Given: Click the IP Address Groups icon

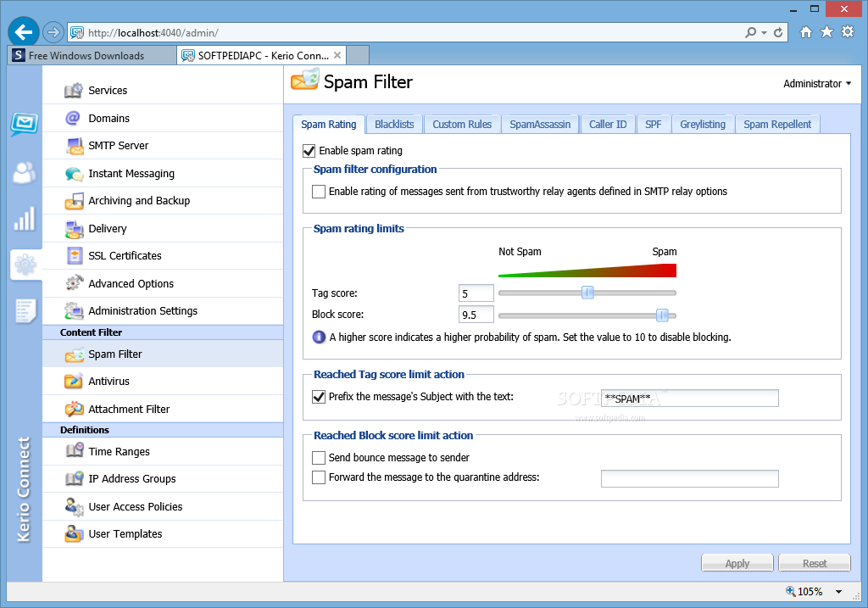Looking at the screenshot, I should pos(75,478).
